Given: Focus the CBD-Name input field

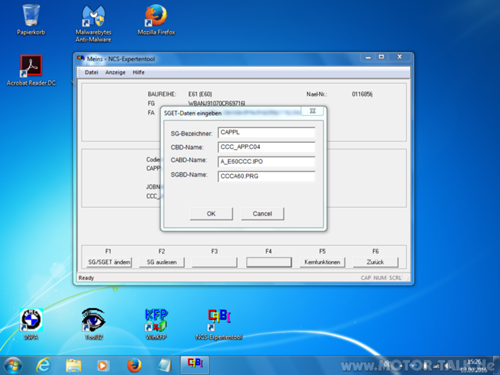Looking at the screenshot, I should pos(266,147).
